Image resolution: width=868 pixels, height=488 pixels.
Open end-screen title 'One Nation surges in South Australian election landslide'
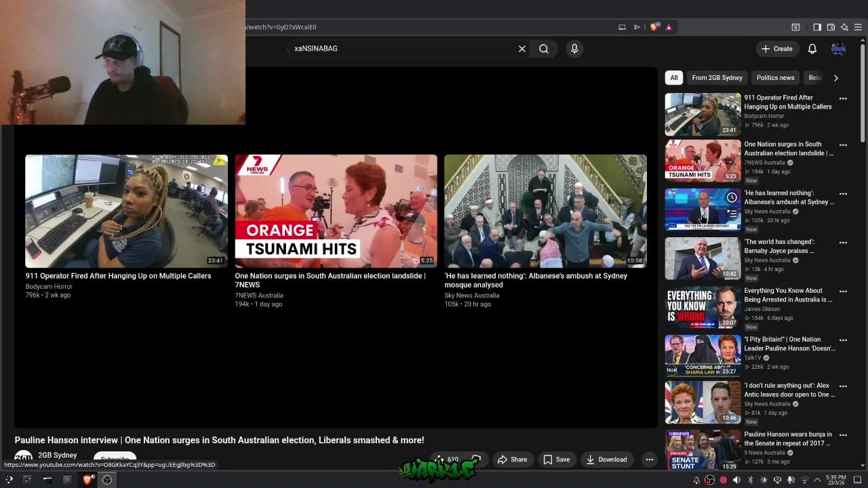tap(330, 281)
